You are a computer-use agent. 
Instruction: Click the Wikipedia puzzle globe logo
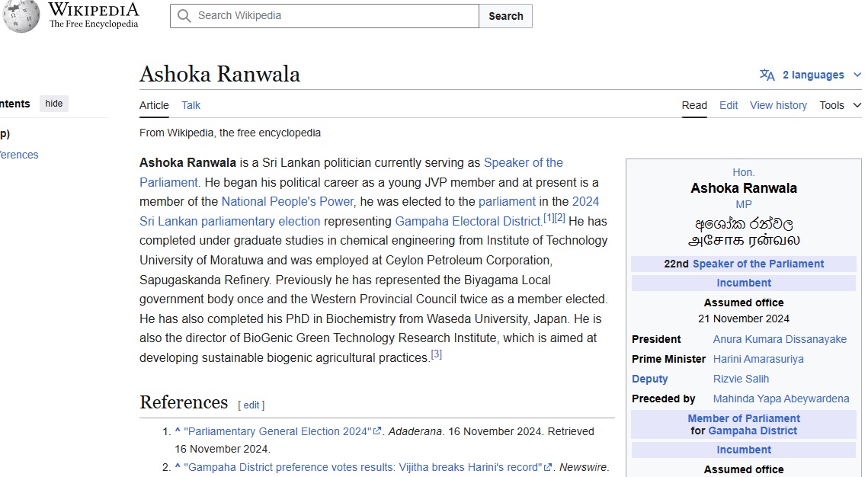tap(20, 15)
